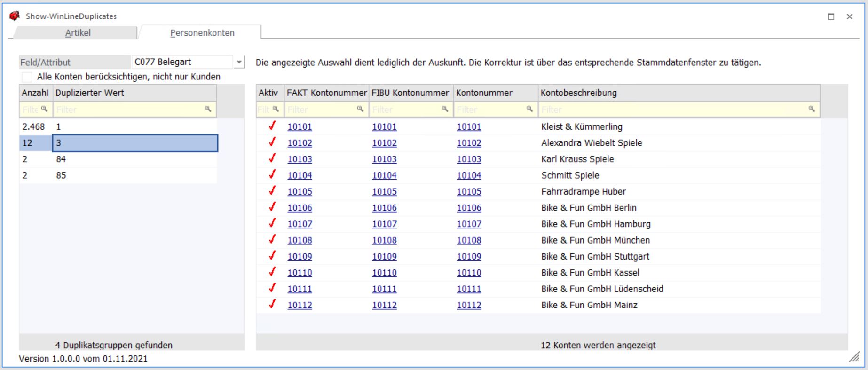
Task: Click search icon in Anzahl filter field
Action: (44, 109)
